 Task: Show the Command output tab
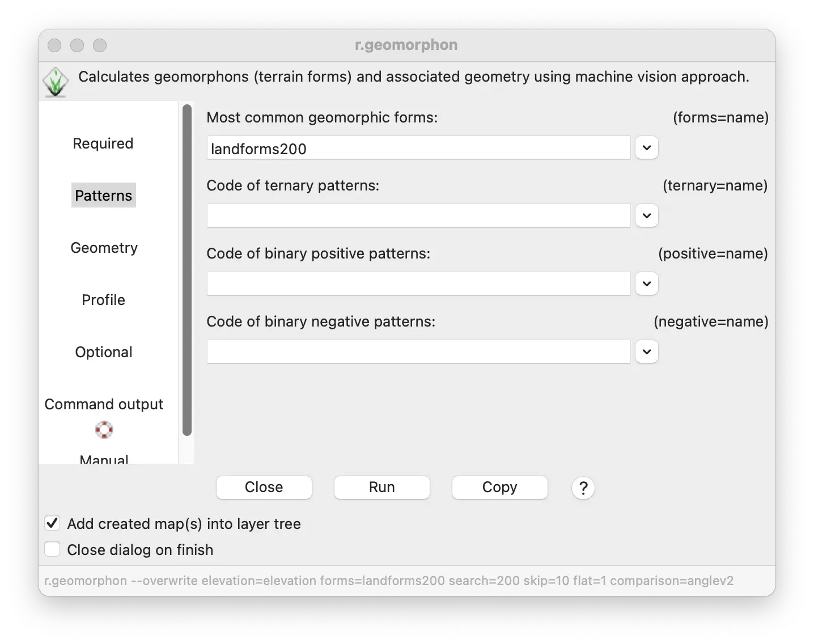coord(104,404)
